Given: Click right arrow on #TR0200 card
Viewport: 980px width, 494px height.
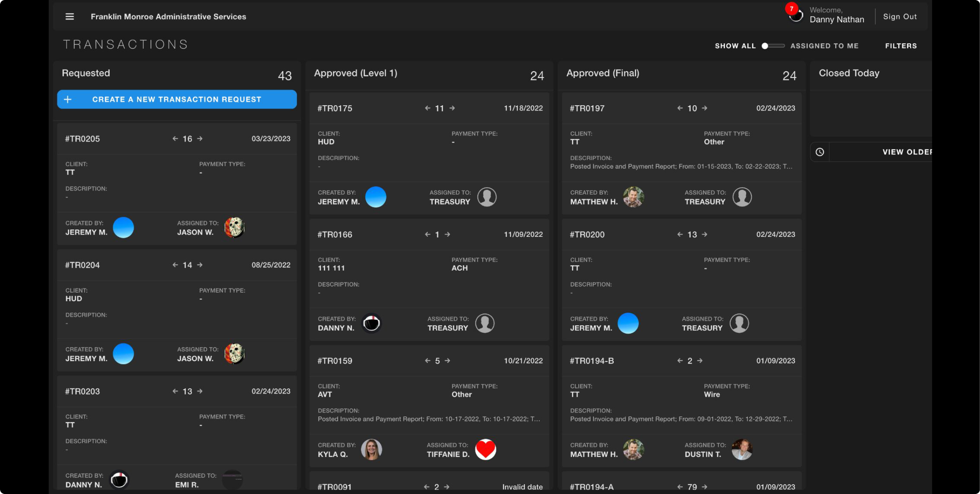Looking at the screenshot, I should 704,234.
